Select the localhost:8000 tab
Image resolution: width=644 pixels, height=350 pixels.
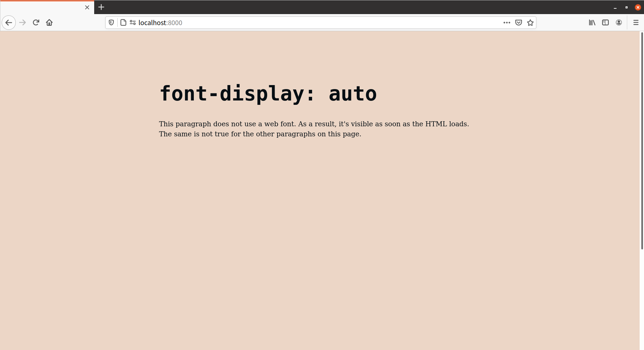44,7
